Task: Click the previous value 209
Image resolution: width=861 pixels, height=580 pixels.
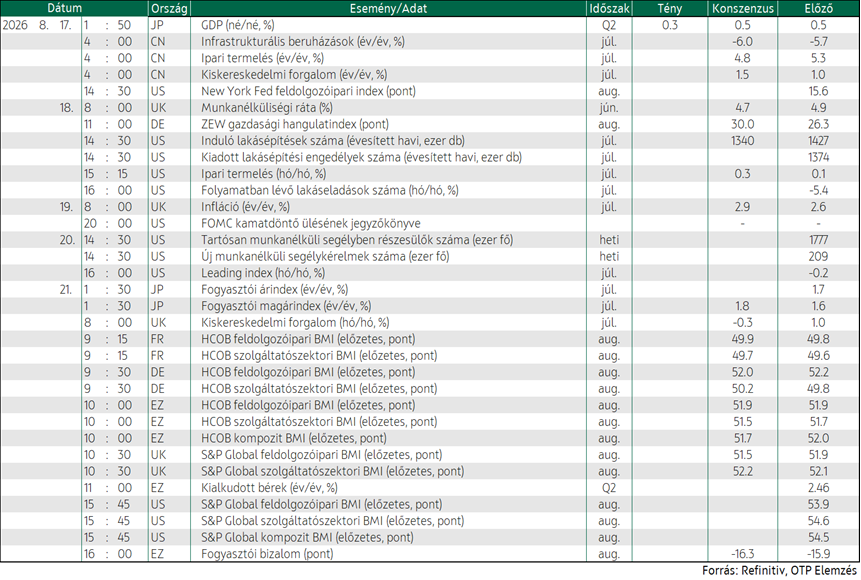Action: [x=818, y=256]
